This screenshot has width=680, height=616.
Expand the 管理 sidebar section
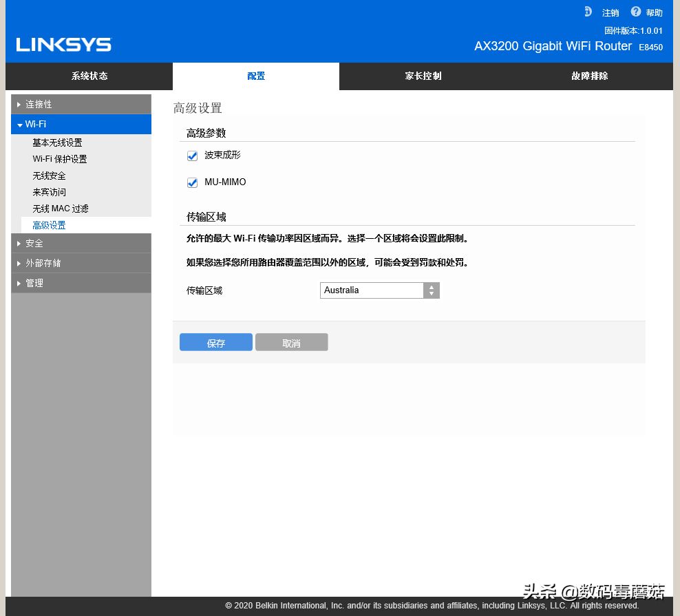81,284
